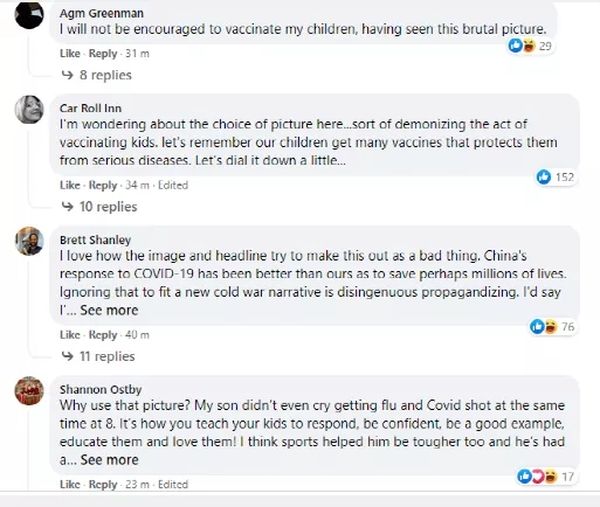Show 11 replies under Brett Shanley
This screenshot has height=507, width=600.
click(105, 357)
